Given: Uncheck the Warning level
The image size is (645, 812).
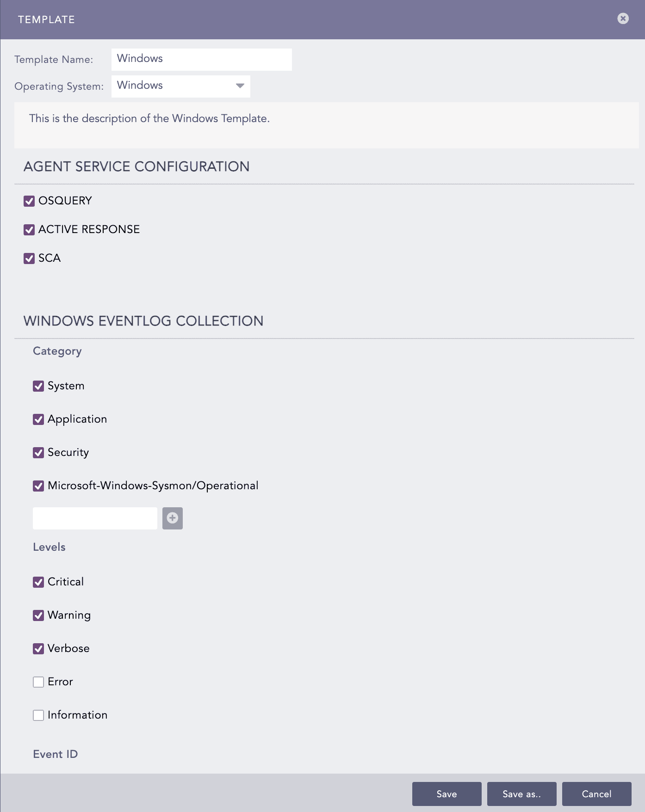Looking at the screenshot, I should (x=38, y=615).
